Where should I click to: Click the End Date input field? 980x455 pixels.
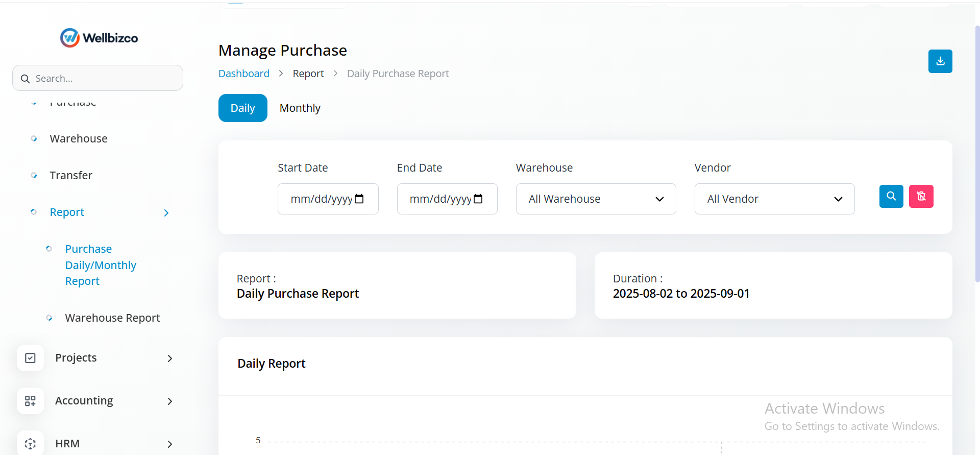[447, 199]
